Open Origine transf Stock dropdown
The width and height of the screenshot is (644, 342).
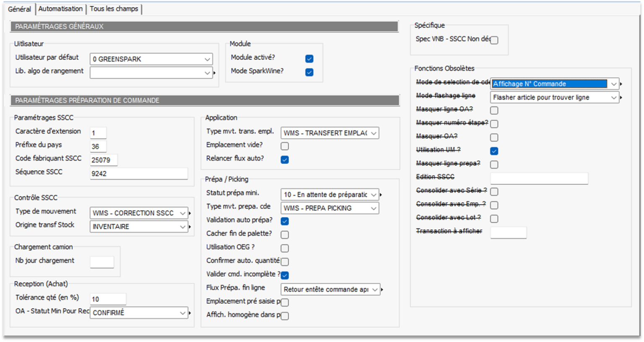182,226
